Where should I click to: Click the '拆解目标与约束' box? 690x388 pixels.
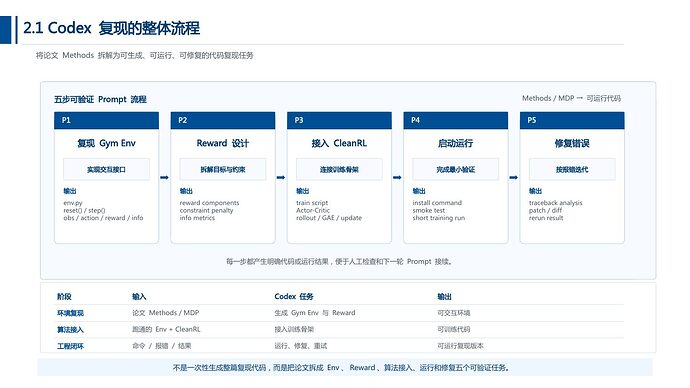point(223,169)
